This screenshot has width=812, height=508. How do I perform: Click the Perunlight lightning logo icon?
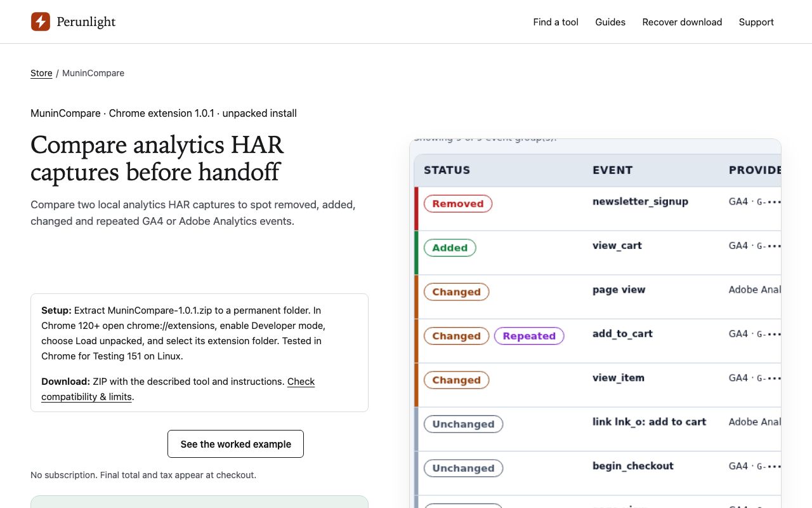coord(41,22)
